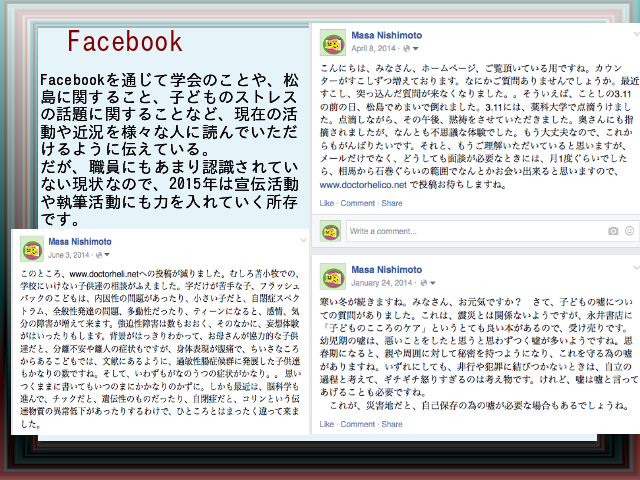The height and width of the screenshot is (480, 640).
Task: Open June 3, 2014 timestamp link
Action: click(69, 255)
